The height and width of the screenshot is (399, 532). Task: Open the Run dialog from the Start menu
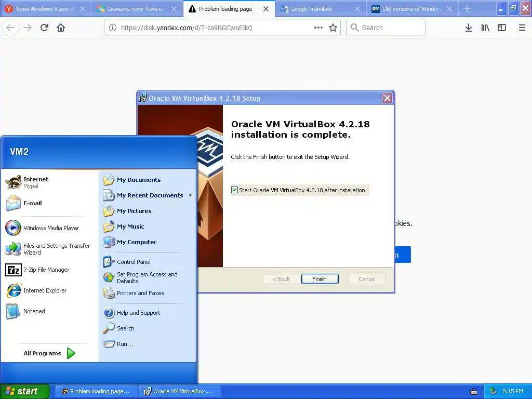click(x=148, y=344)
